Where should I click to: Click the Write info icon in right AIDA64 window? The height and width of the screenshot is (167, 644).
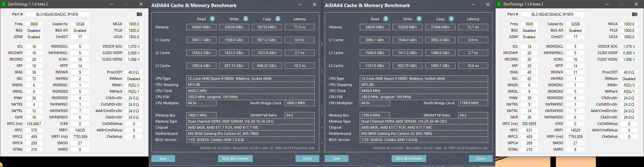click(419, 19)
